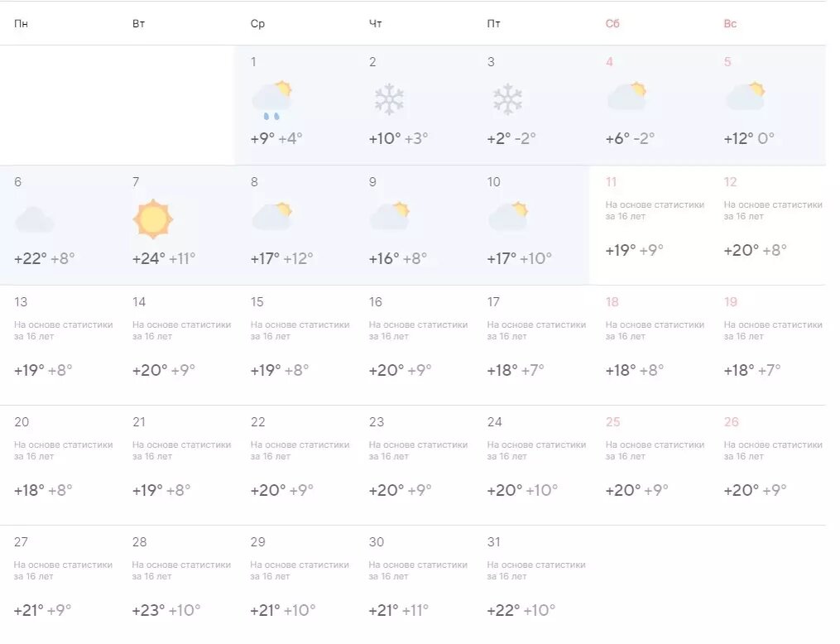Image resolution: width=840 pixels, height=644 pixels.
Task: Click the partly cloudy icon on day 10
Action: click(x=508, y=216)
